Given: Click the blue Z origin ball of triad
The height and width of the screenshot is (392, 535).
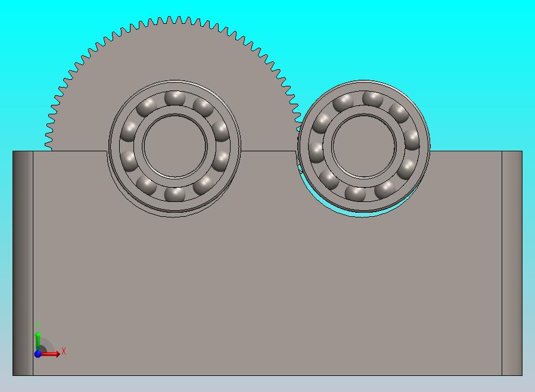Looking at the screenshot, I should [38, 354].
